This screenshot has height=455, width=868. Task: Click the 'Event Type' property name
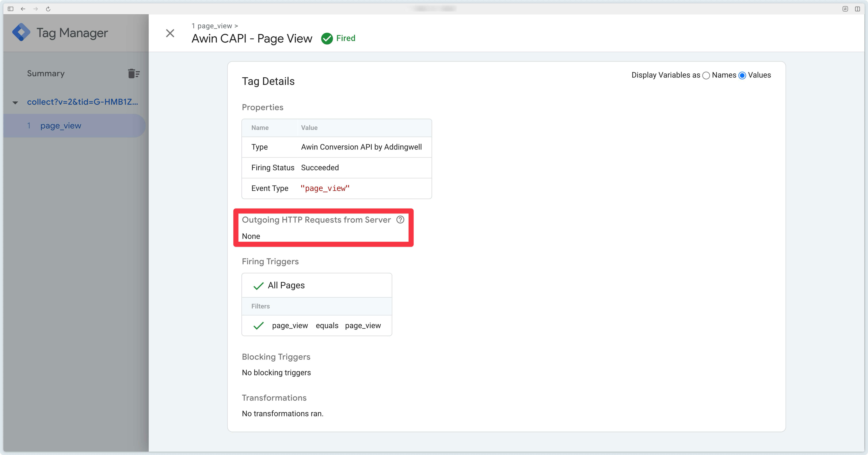pyautogui.click(x=270, y=188)
